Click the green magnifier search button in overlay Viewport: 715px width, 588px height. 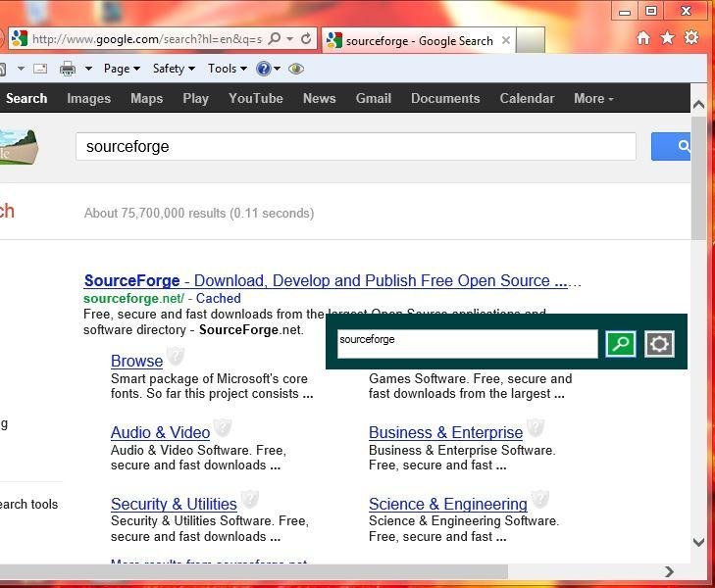tap(621, 344)
